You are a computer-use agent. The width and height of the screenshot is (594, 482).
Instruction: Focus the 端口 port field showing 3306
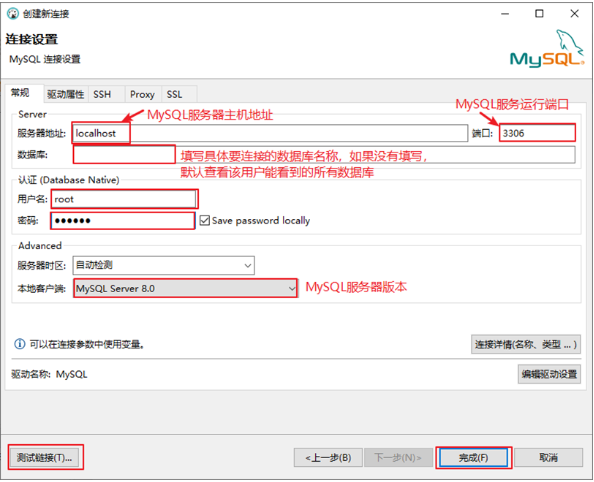pos(537,133)
